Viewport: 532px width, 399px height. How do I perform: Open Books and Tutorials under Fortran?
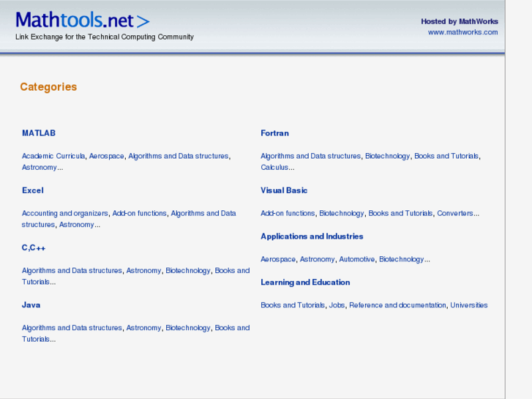(446, 156)
